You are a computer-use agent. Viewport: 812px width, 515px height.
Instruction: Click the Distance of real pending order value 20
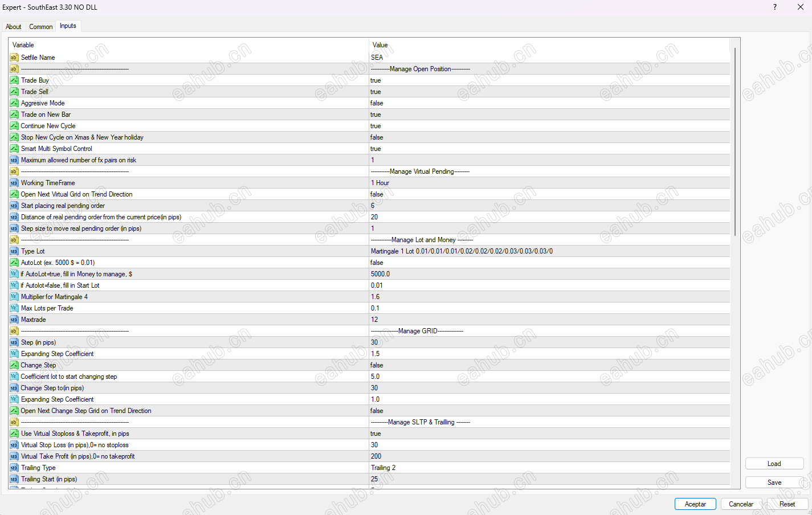pyautogui.click(x=374, y=217)
